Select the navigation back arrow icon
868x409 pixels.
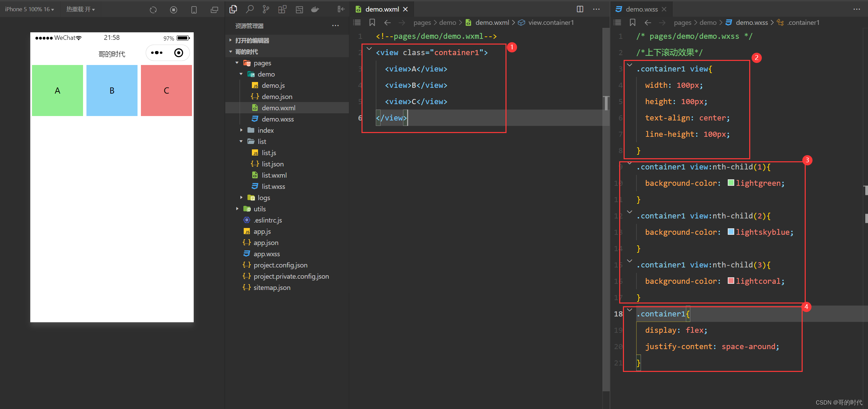[387, 23]
